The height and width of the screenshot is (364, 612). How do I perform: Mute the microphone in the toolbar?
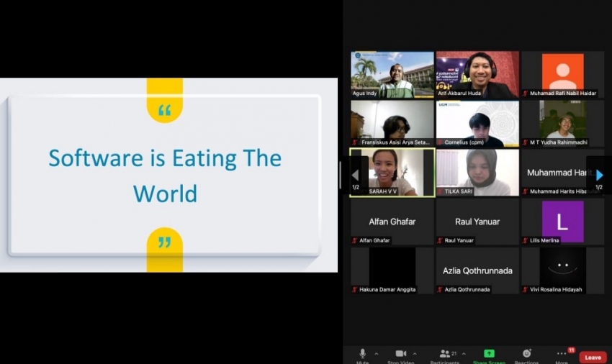coord(362,353)
